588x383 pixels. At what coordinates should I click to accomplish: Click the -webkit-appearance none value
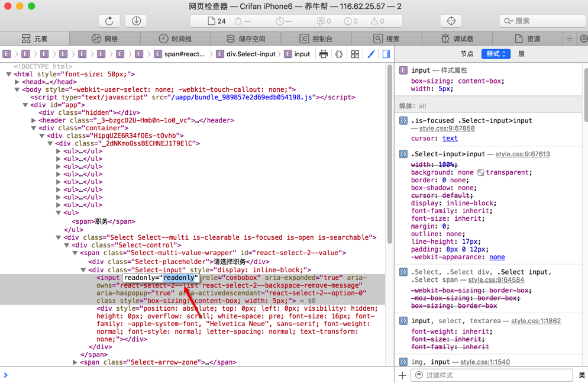click(x=497, y=257)
